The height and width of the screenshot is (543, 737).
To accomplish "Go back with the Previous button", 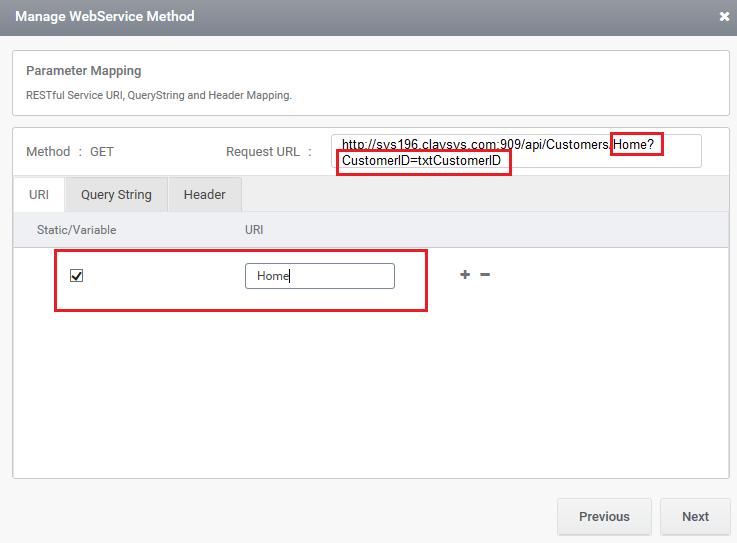I will click(604, 516).
